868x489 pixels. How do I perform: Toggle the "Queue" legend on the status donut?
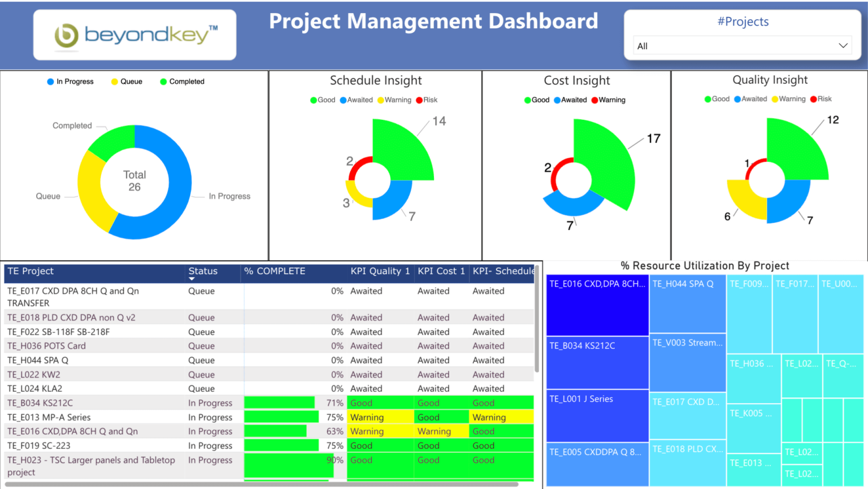[125, 81]
